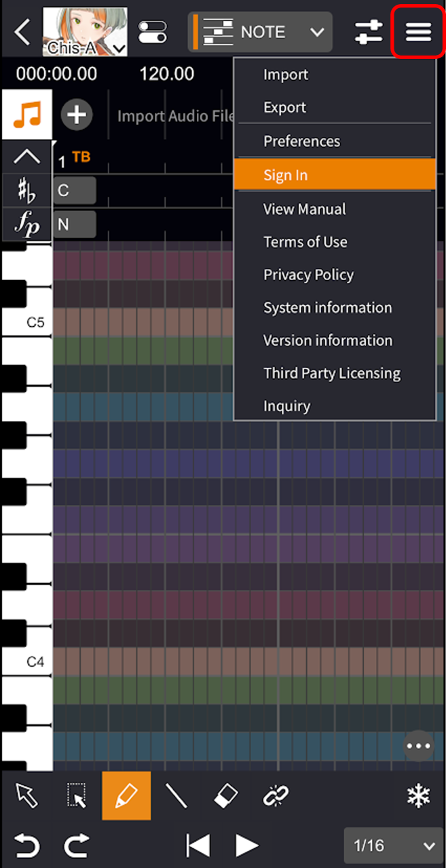Open the Chis-A voice selector

(x=86, y=32)
